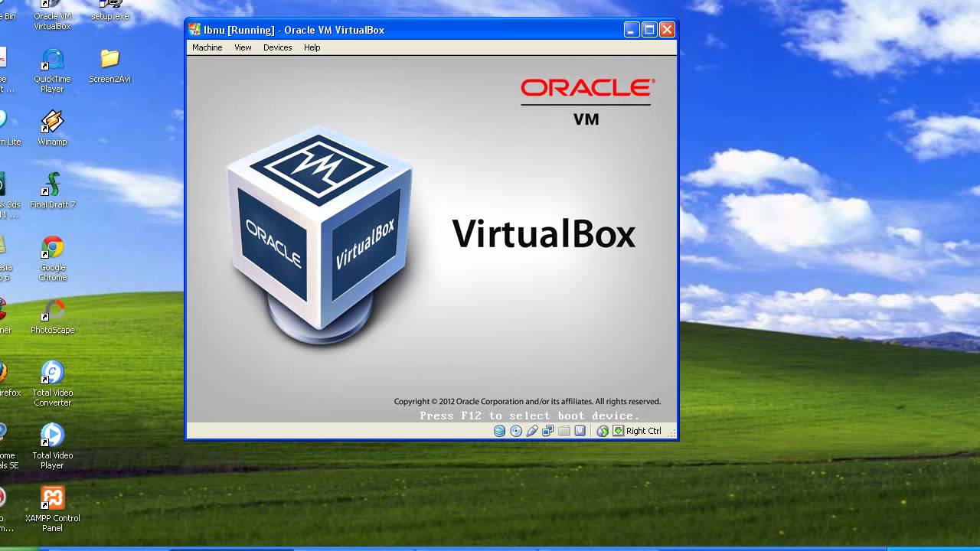The image size is (980, 551).
Task: Click the VirtualBox window title bar icon
Action: coord(195,30)
